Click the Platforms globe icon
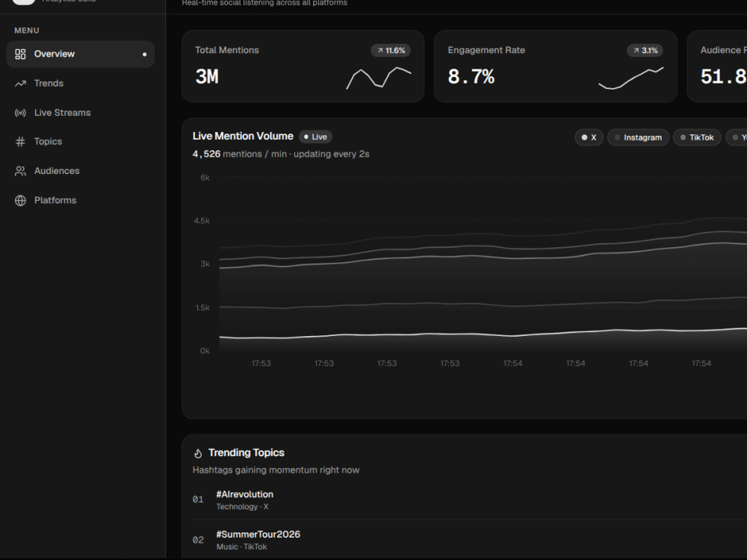Image resolution: width=747 pixels, height=560 pixels. (x=20, y=200)
